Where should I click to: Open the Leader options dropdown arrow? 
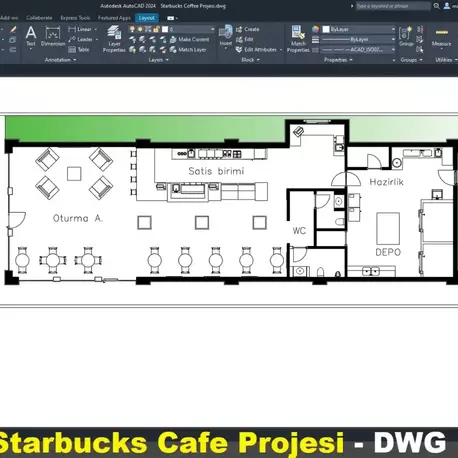[97, 39]
